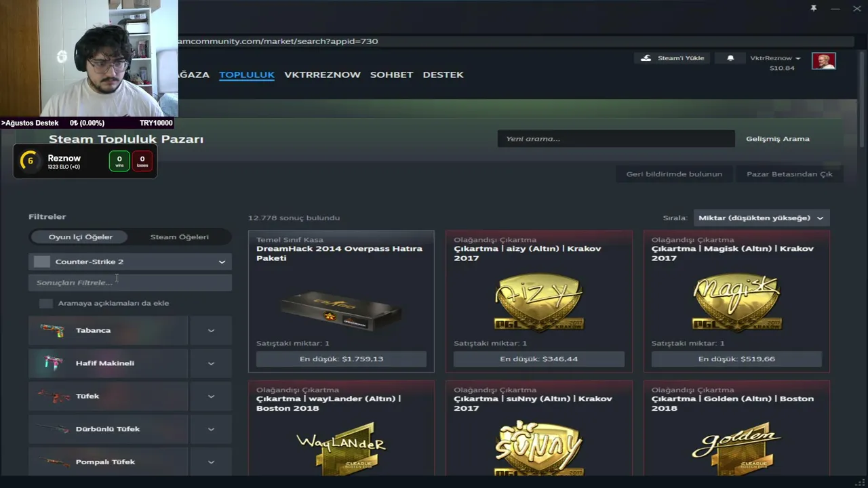Select the Pompalı Tüfek category label

[105, 462]
